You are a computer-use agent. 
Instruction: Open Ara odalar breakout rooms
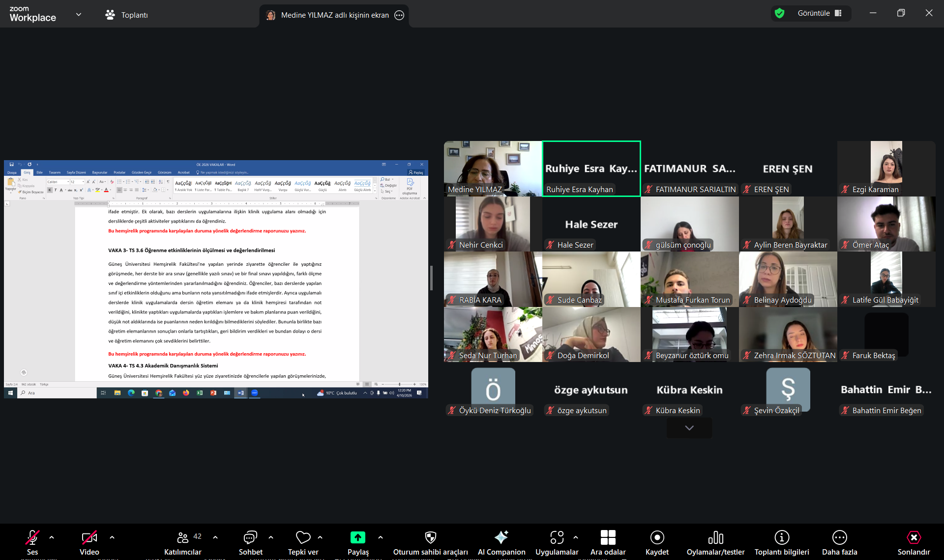click(x=608, y=538)
